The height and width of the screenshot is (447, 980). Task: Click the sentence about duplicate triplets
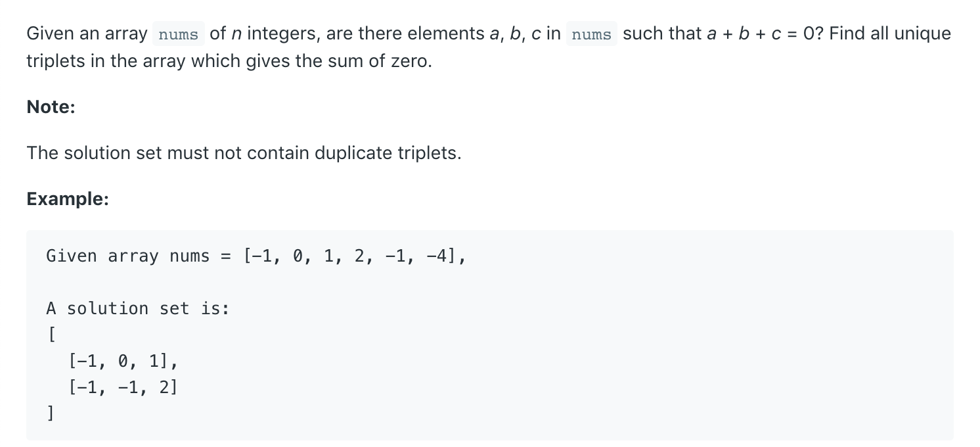(x=244, y=153)
